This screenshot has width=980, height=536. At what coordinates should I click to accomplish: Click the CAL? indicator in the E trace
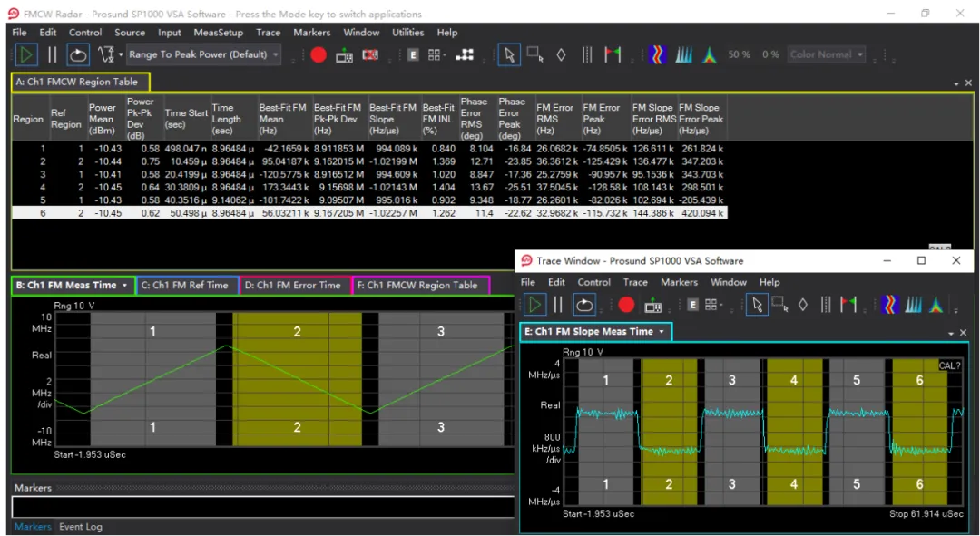coord(949,365)
